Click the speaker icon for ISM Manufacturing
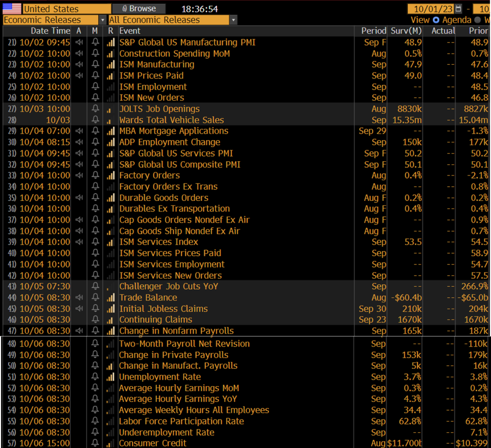Image resolution: width=491 pixels, height=448 pixels. [x=79, y=65]
